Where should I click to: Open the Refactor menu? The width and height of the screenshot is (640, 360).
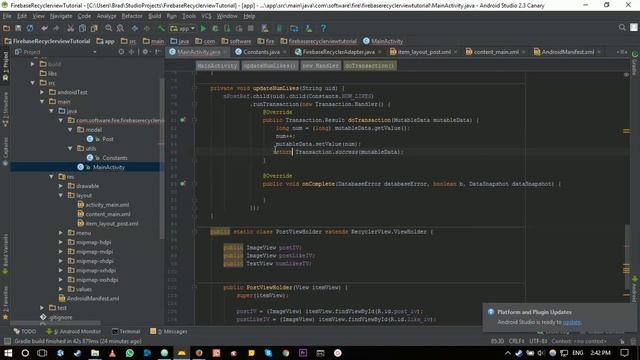[132, 16]
